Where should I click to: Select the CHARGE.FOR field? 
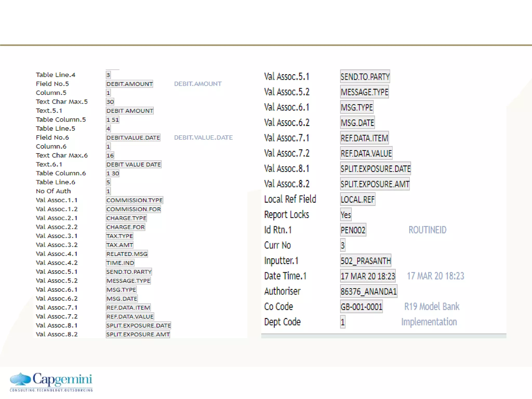coord(125,227)
